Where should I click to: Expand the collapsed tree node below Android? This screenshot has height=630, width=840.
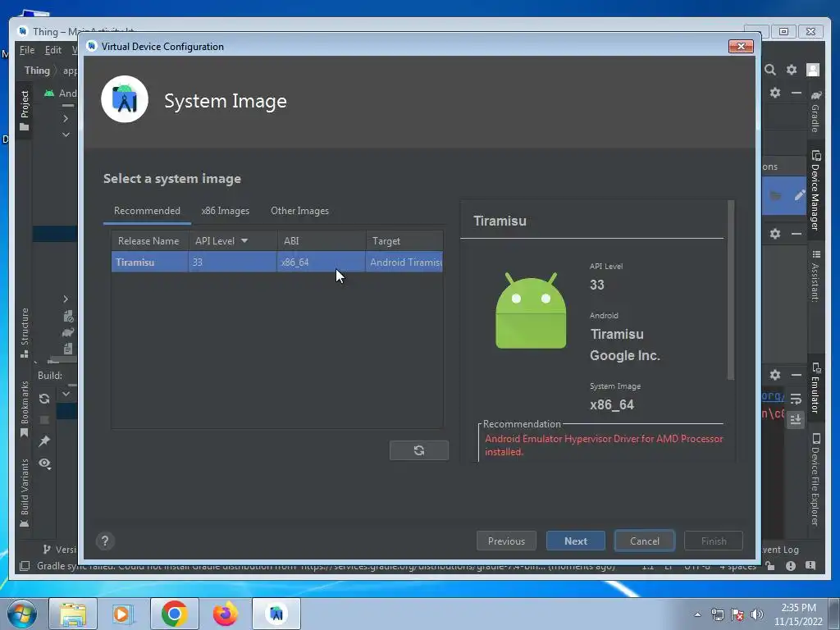(66, 118)
